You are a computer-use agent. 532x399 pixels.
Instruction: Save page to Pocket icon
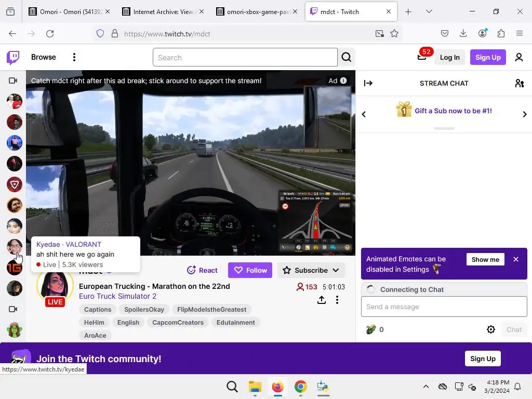[445, 34]
